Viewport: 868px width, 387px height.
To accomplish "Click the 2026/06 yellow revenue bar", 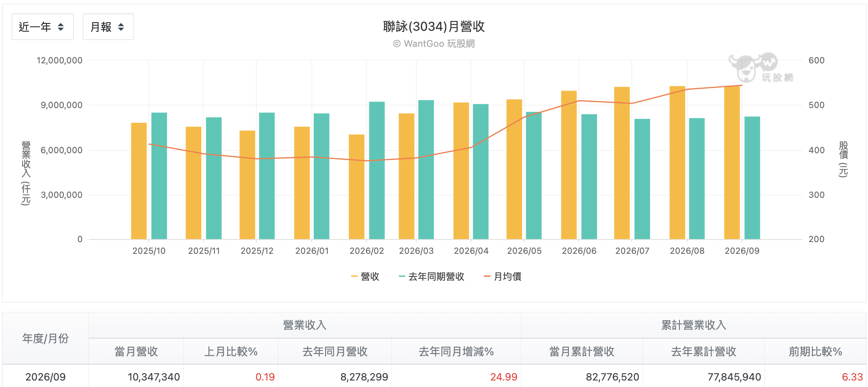I will 569,165.
